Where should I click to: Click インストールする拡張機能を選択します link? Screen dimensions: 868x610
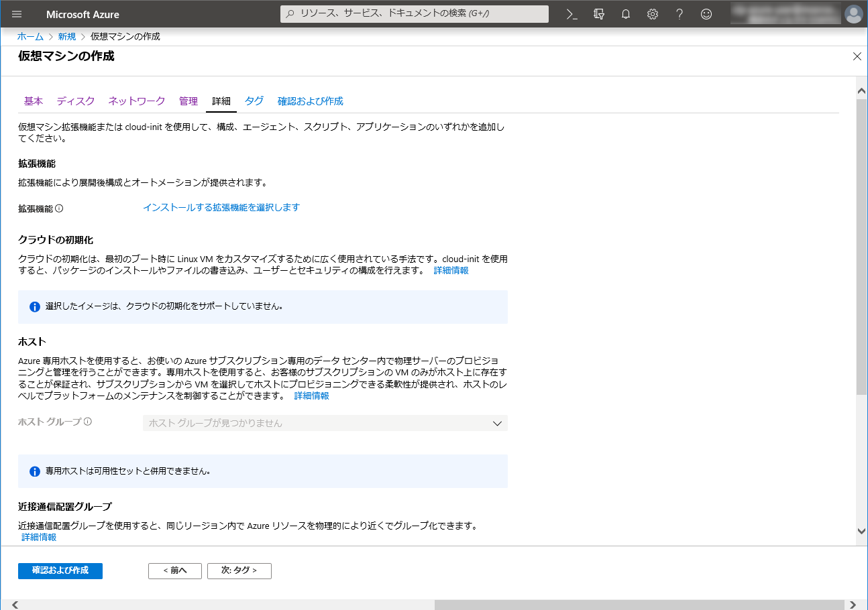coord(221,208)
